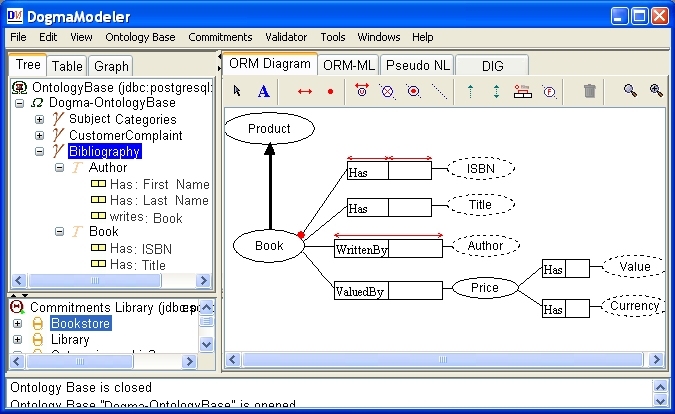Click the Library commitment icon
This screenshot has height=414, width=675.
click(38, 340)
